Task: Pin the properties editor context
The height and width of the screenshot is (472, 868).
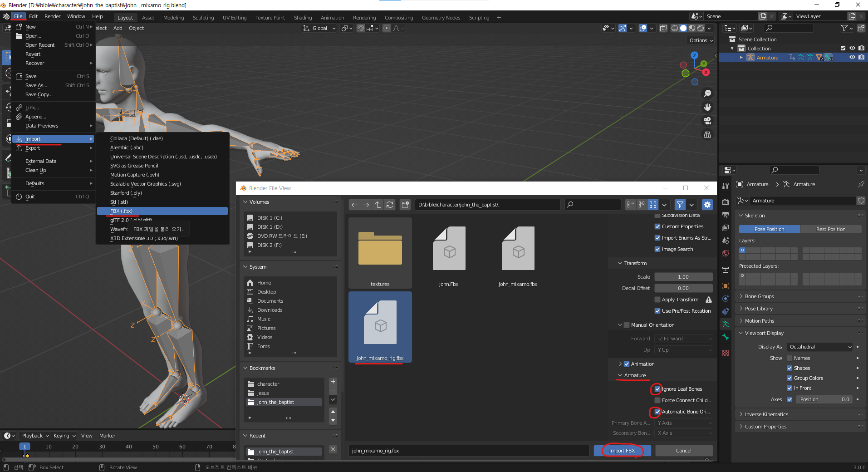Action: [861, 184]
